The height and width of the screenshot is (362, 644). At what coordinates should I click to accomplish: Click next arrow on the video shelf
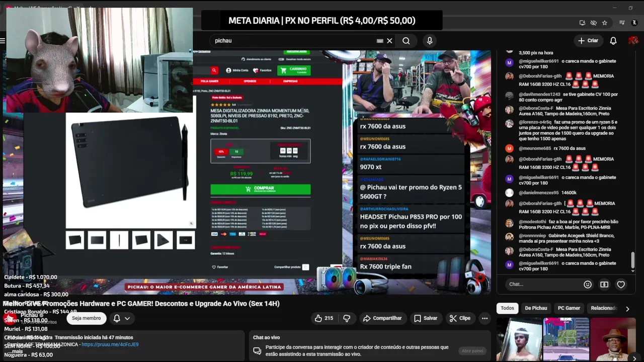pyautogui.click(x=634, y=358)
